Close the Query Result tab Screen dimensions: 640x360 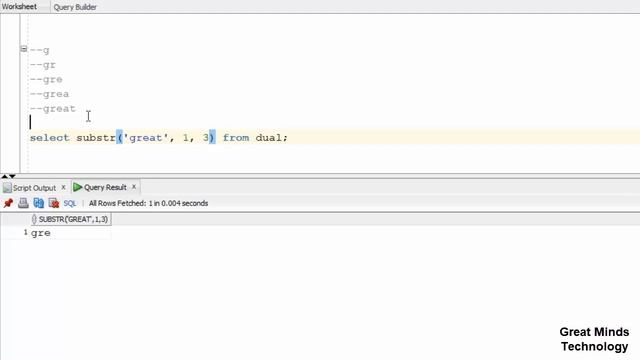click(134, 187)
